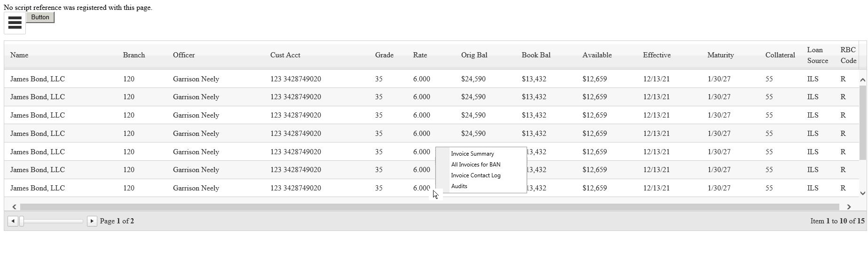Open the hamburger menu icon
Image resolution: width=868 pixels, height=253 pixels.
point(15,23)
